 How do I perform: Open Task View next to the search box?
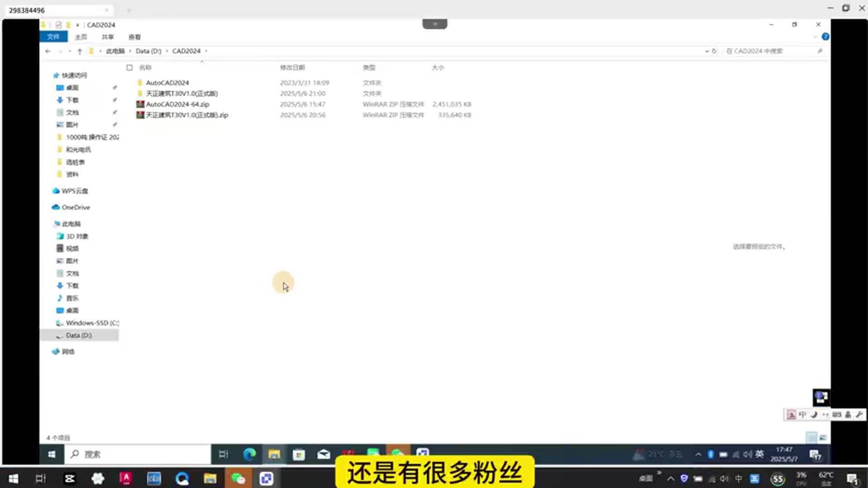click(223, 454)
